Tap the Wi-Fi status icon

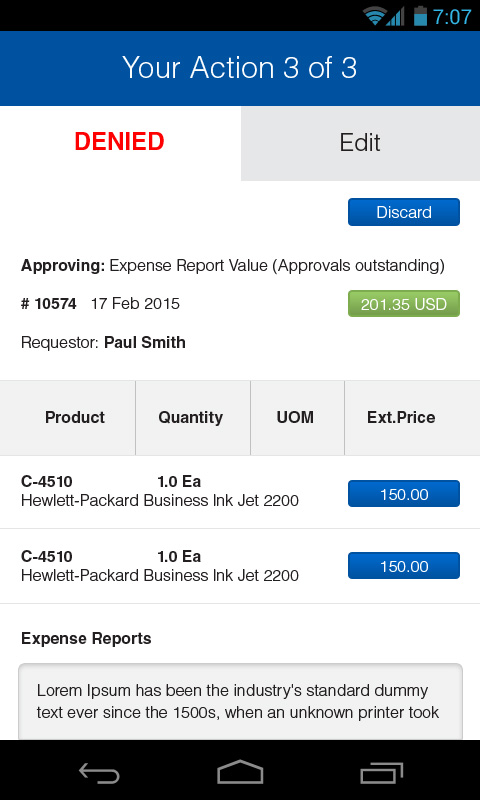[374, 16]
